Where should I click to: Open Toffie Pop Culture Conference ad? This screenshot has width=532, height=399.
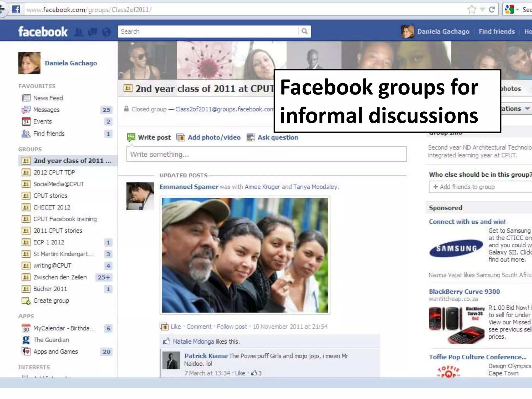pyautogui.click(x=477, y=357)
